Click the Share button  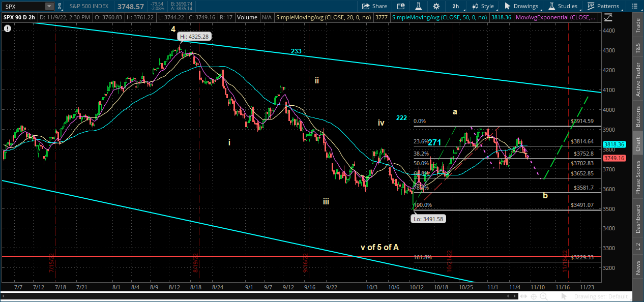tap(374, 6)
